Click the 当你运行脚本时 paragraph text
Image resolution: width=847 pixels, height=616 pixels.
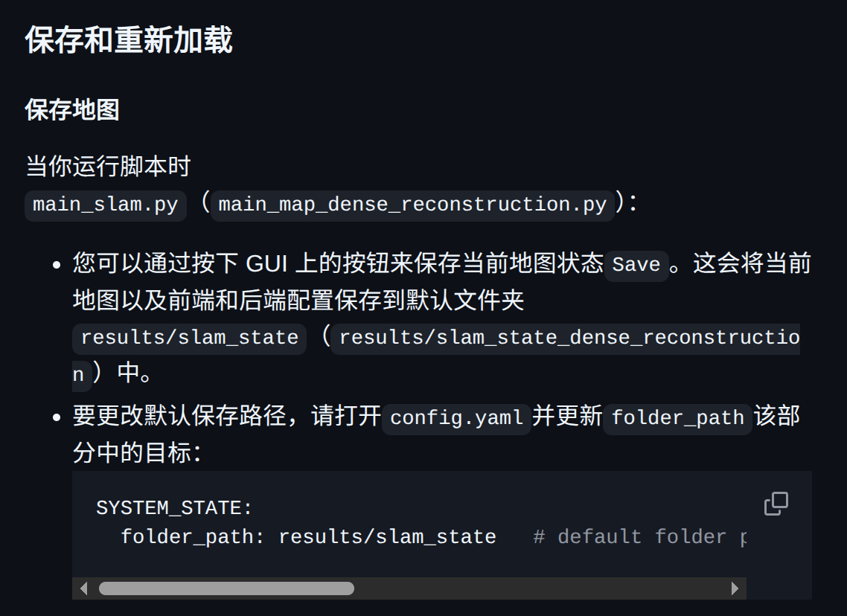(108, 167)
